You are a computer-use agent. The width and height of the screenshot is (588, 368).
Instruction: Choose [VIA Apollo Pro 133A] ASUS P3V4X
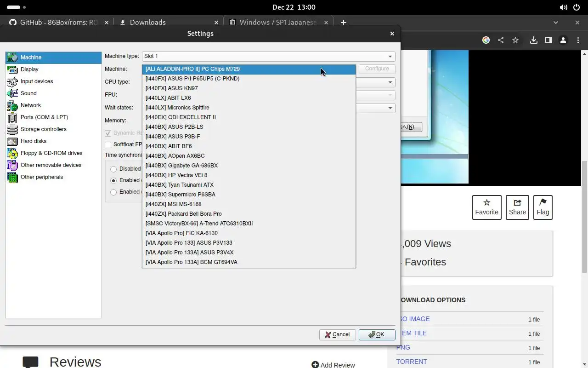[249, 253]
